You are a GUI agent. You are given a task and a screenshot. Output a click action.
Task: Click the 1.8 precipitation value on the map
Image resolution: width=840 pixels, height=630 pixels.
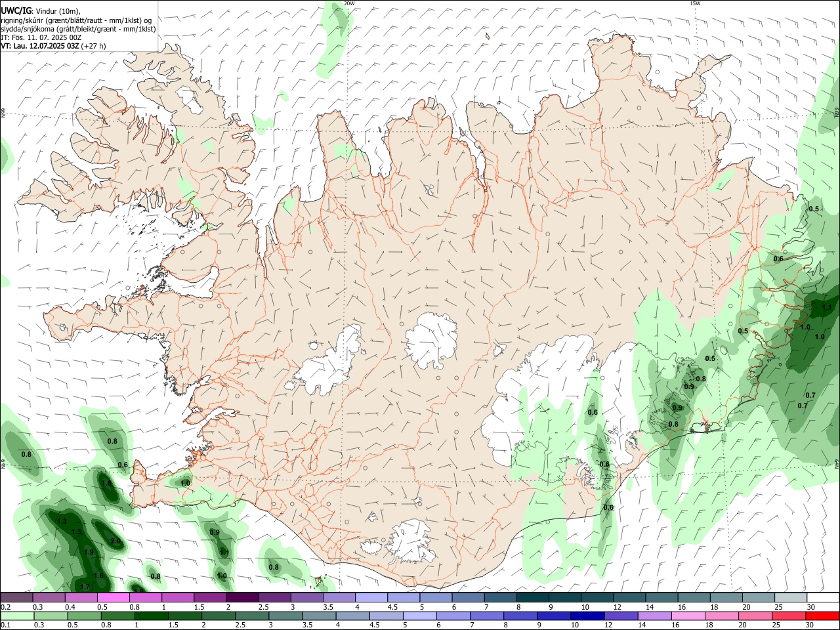pyautogui.click(x=106, y=483)
